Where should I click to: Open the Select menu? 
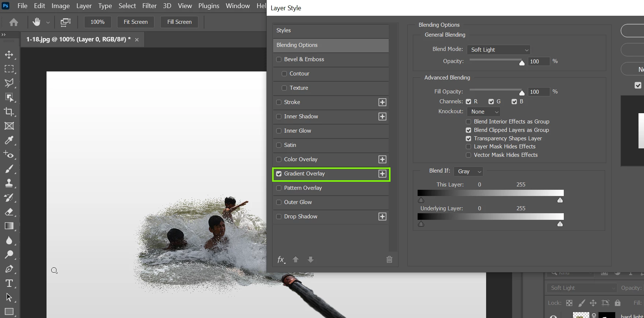coord(127,6)
